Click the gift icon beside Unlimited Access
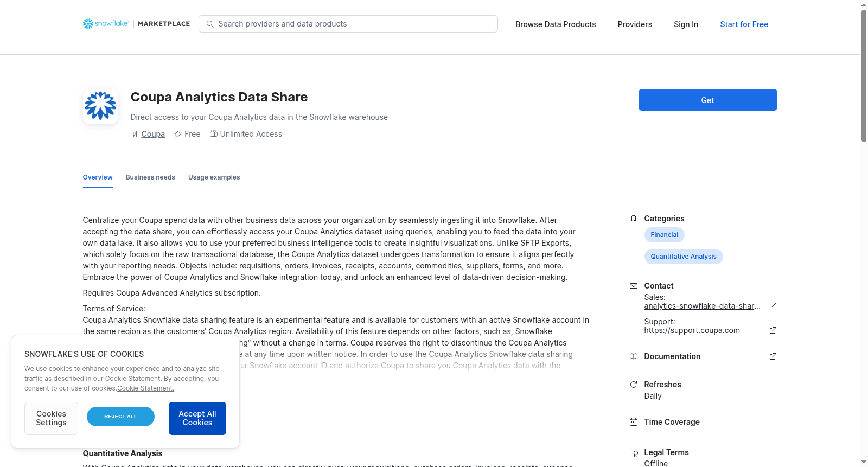This screenshot has width=868, height=467. [x=214, y=133]
